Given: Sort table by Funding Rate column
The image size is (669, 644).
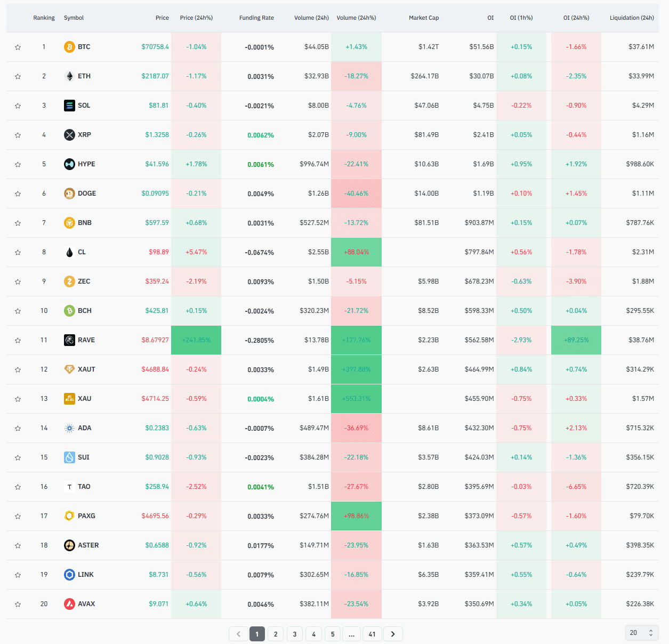Looking at the screenshot, I should (x=256, y=18).
